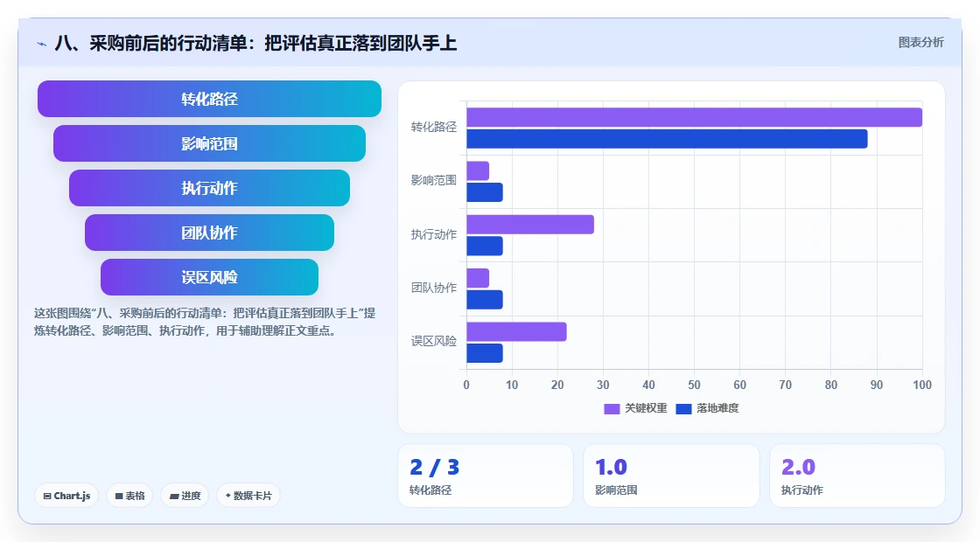Screen dimensions: 980x542
Task: Open the 2 / 3 转化路径 data card
Action: coord(486,476)
